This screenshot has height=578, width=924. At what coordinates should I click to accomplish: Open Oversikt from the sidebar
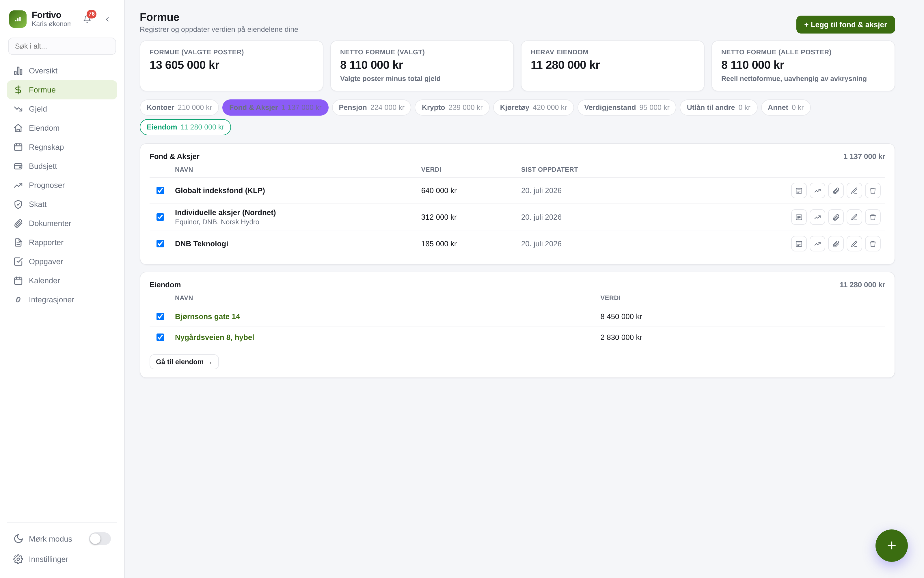tap(62, 71)
